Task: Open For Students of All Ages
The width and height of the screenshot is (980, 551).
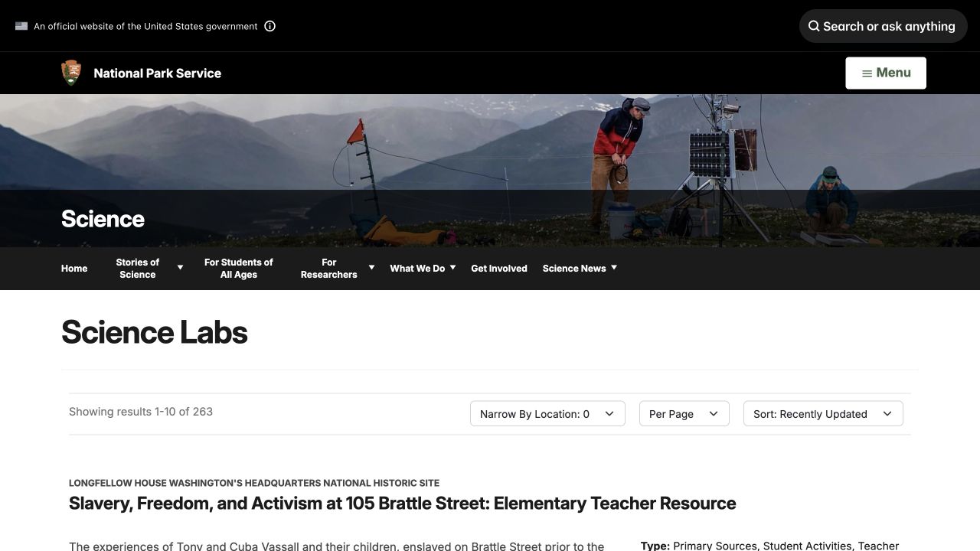Action: tap(238, 269)
